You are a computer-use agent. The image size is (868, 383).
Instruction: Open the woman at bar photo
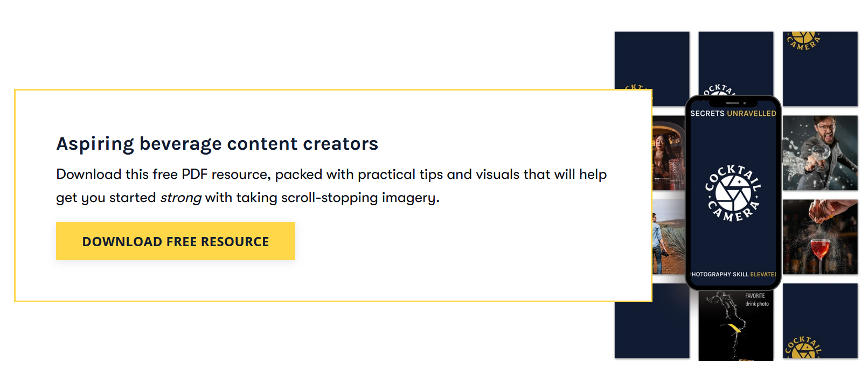668,153
